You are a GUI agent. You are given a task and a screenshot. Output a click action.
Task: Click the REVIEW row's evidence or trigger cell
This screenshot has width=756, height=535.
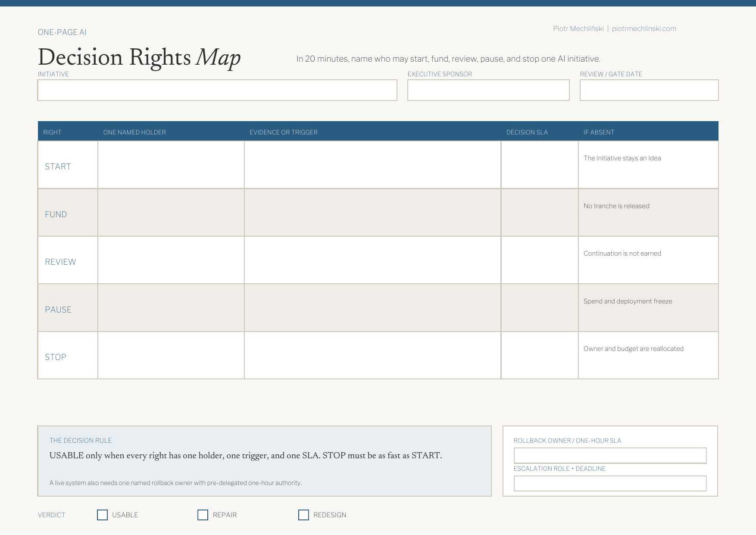click(x=372, y=260)
